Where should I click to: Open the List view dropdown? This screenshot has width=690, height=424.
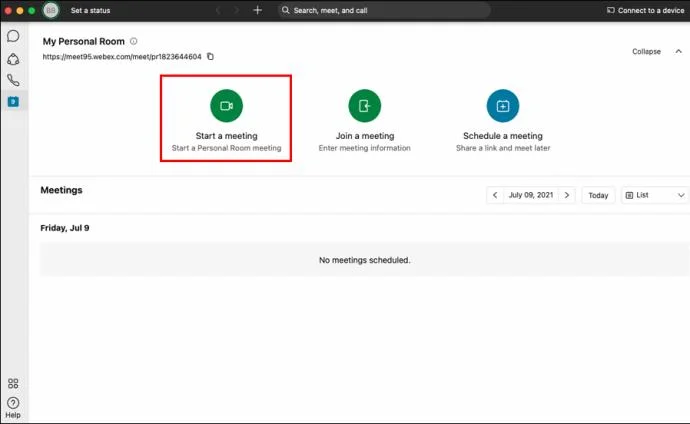654,195
